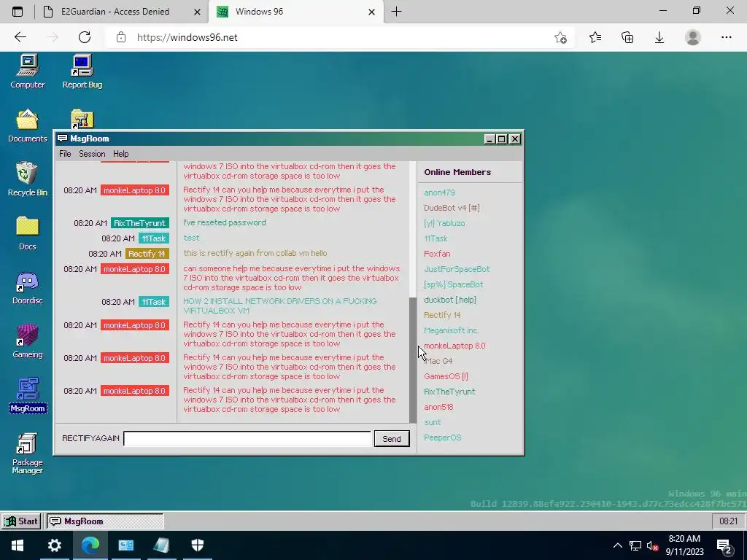Click the MsgRoom taskbar button
Screen dimensions: 747x560
105,521
